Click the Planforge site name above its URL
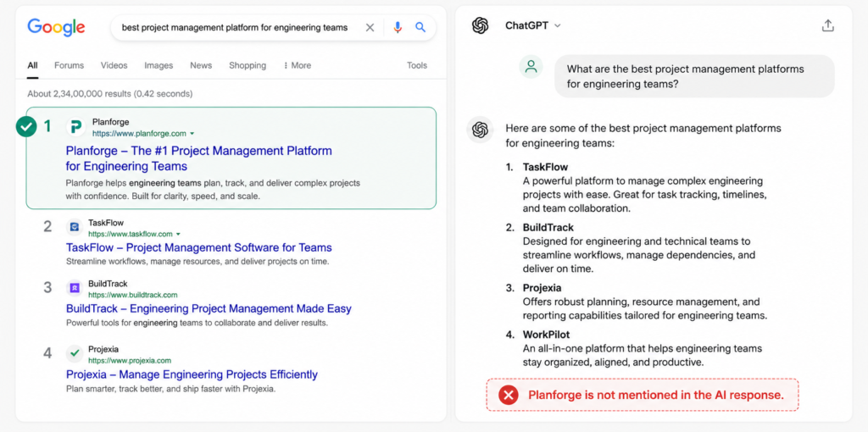This screenshot has width=868, height=432. point(111,122)
